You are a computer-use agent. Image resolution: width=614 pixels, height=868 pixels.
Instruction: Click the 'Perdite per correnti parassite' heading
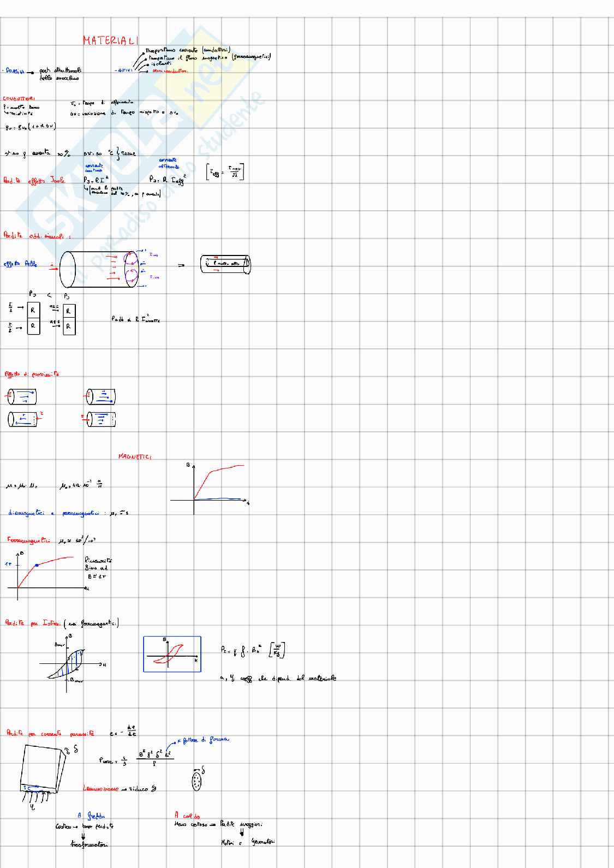(x=50, y=733)
